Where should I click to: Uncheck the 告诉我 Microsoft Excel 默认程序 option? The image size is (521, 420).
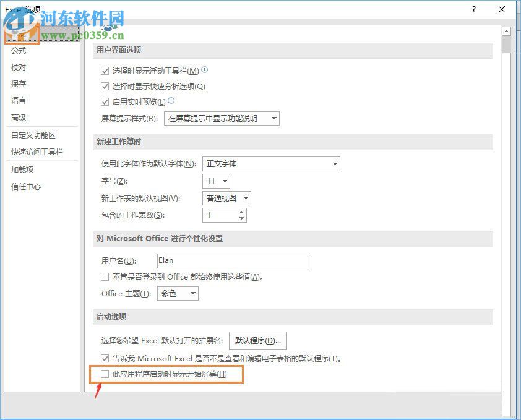(x=105, y=358)
